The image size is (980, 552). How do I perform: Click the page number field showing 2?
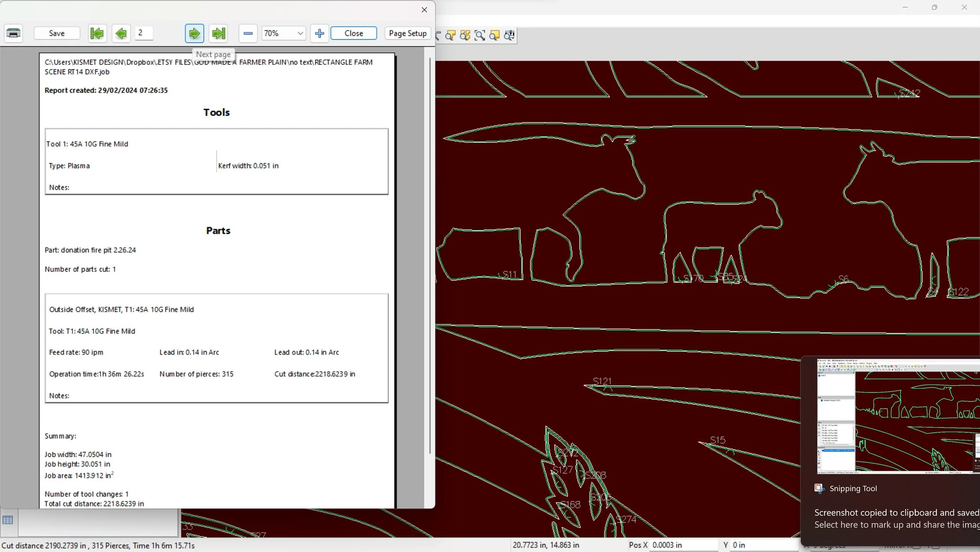[x=143, y=33]
